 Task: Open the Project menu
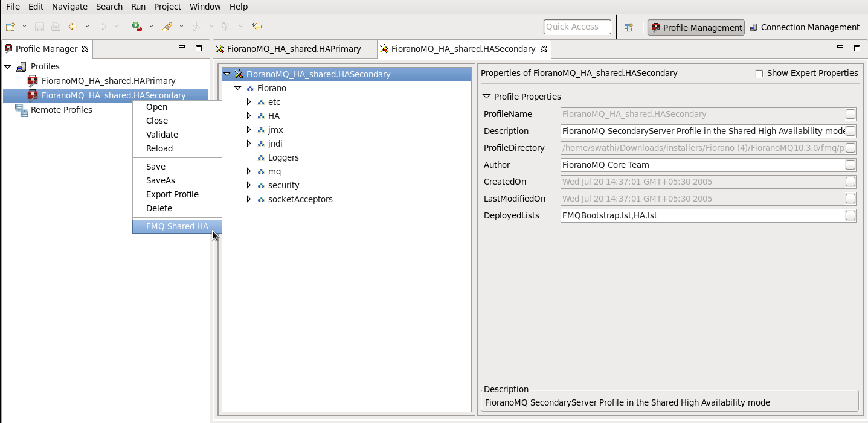tap(167, 7)
